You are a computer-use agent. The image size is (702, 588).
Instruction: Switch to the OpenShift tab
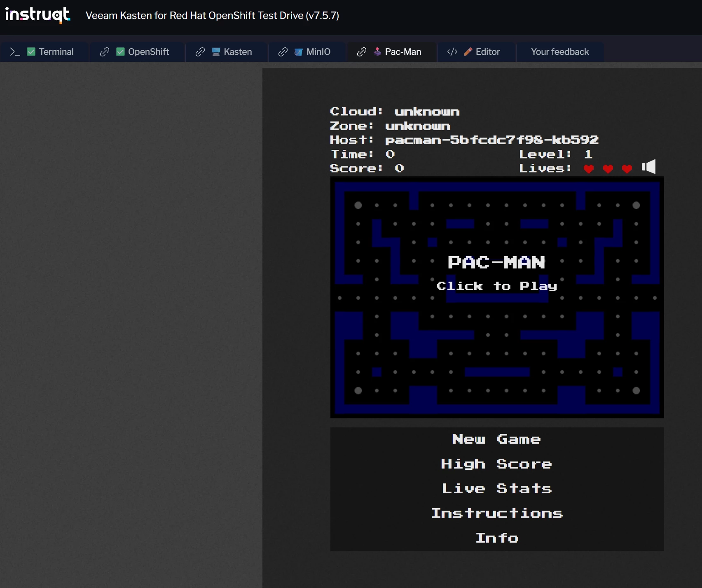tap(137, 52)
